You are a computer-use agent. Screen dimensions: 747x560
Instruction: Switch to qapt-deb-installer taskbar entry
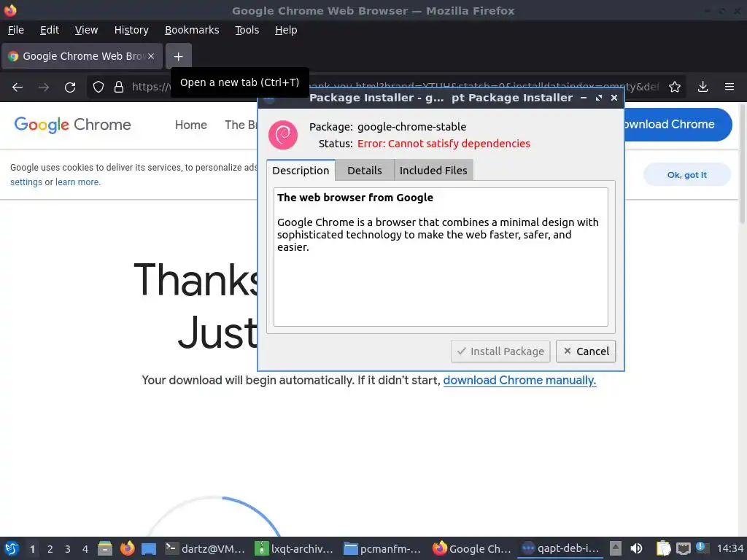pos(560,548)
